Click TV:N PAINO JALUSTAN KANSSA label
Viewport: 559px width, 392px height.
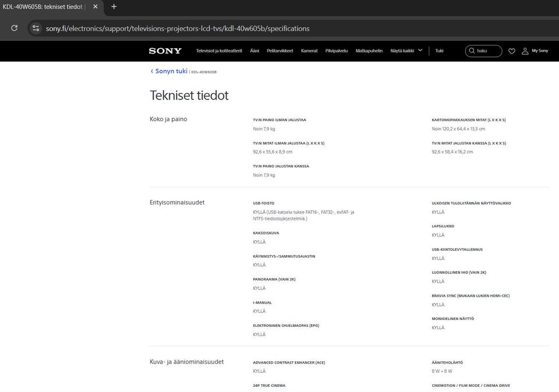281,166
